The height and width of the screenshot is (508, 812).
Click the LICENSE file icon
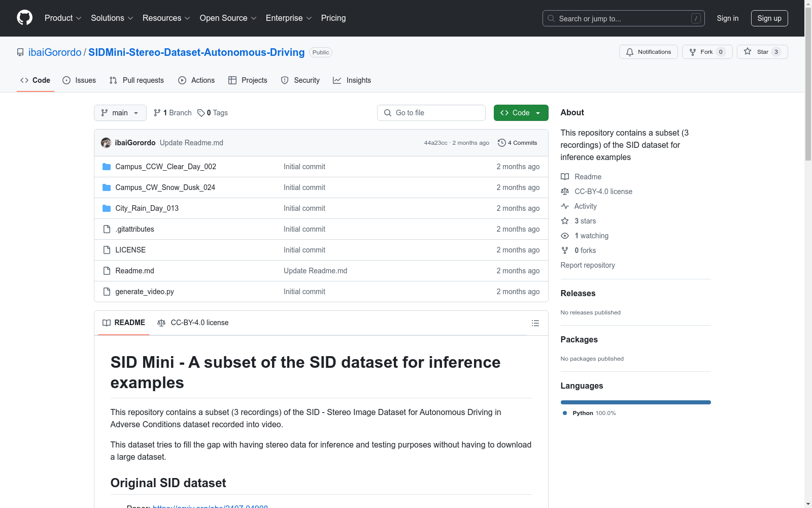(107, 250)
